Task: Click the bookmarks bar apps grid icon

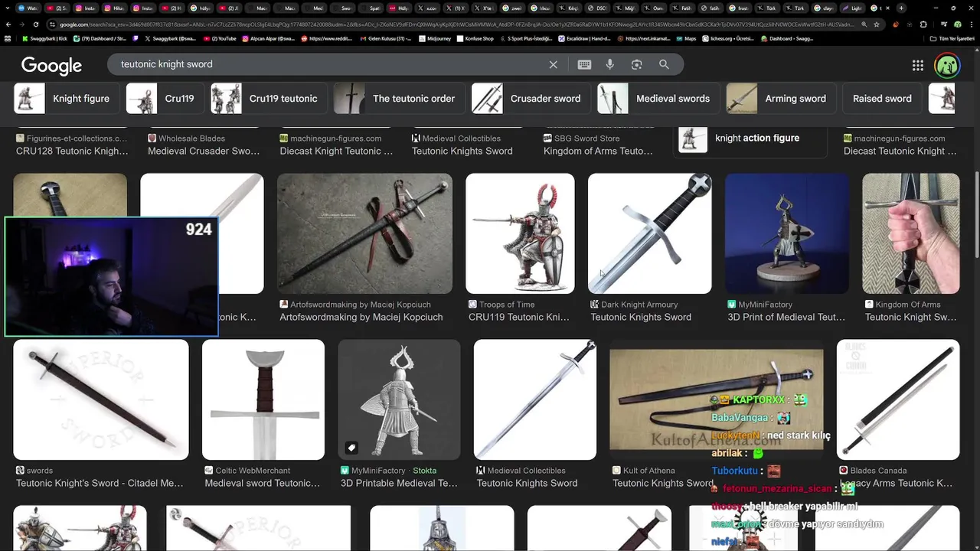Action: pyautogui.click(x=8, y=38)
